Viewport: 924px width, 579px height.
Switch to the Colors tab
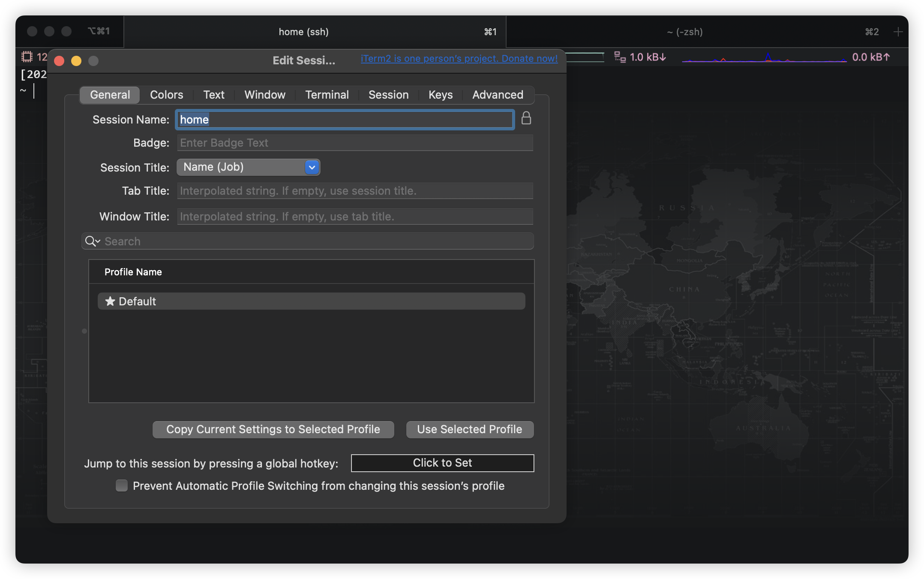(166, 95)
